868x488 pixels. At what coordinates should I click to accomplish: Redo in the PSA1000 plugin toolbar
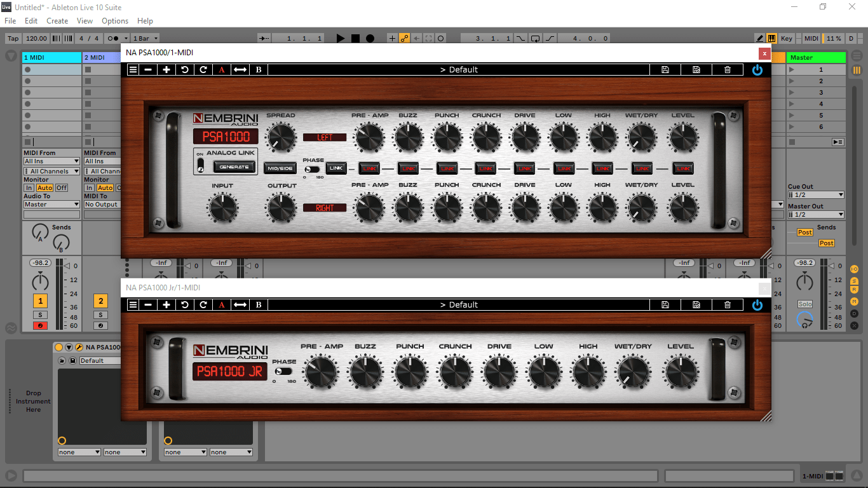pyautogui.click(x=203, y=69)
